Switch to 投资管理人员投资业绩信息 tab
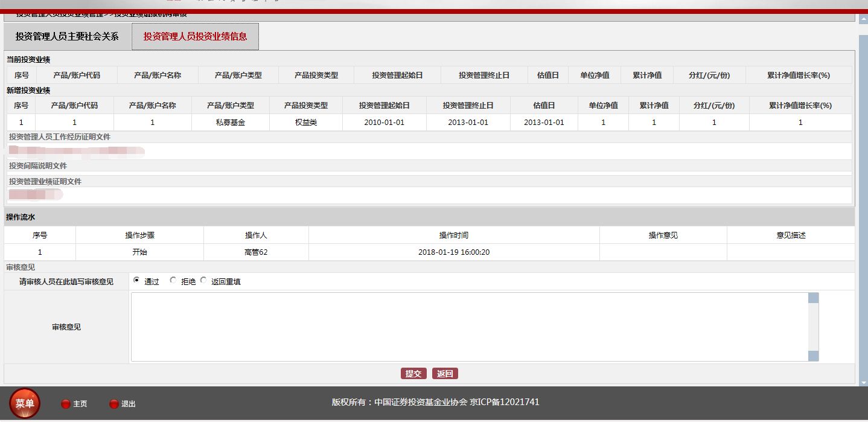 tap(195, 36)
